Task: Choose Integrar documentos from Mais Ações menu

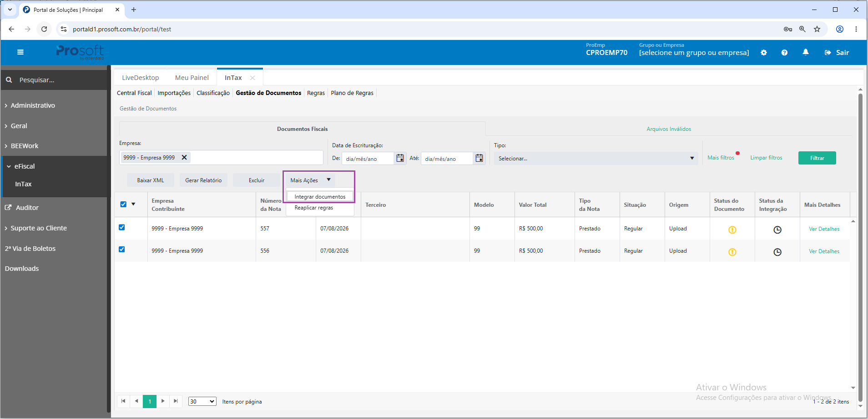Action: click(320, 197)
